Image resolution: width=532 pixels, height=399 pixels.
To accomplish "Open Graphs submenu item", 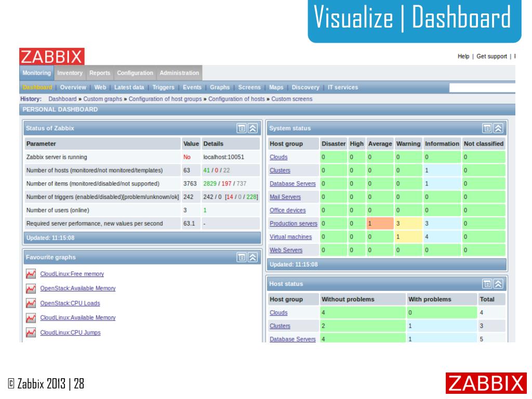I will coord(220,87).
